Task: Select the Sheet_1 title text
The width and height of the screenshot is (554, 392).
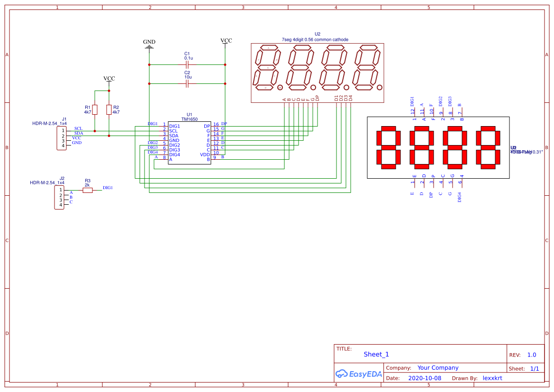Action: click(376, 354)
